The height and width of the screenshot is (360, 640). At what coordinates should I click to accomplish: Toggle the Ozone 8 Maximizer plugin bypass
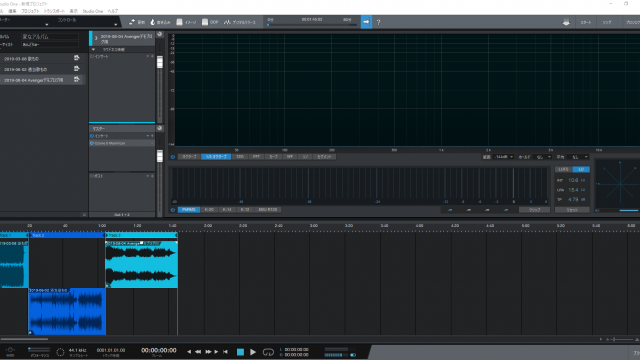92,143
